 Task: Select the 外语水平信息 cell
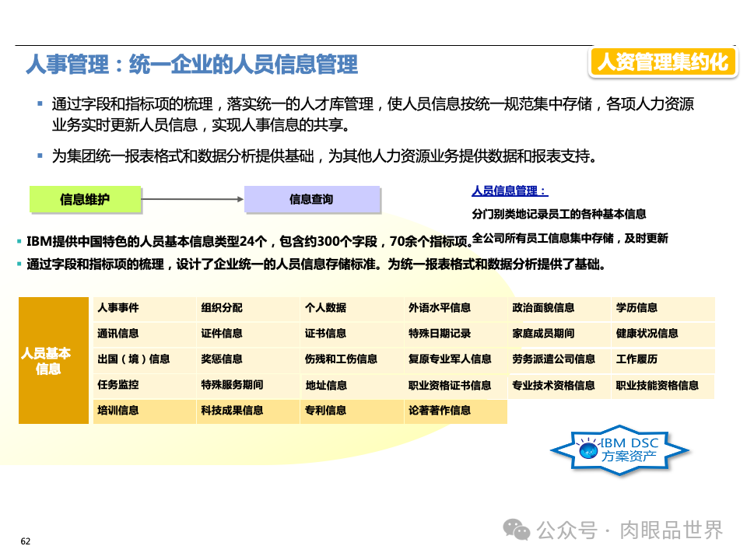455,309
